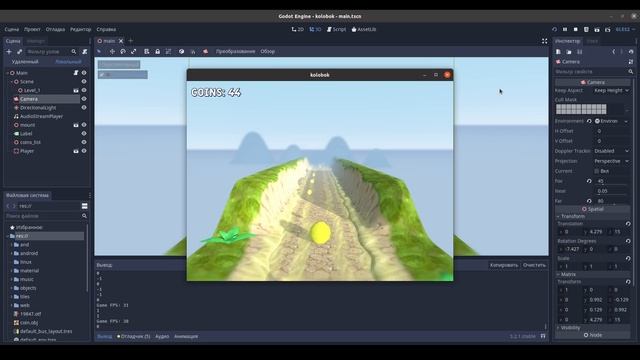Hide the mount node
The height and width of the screenshot is (360, 640).
(x=84, y=125)
